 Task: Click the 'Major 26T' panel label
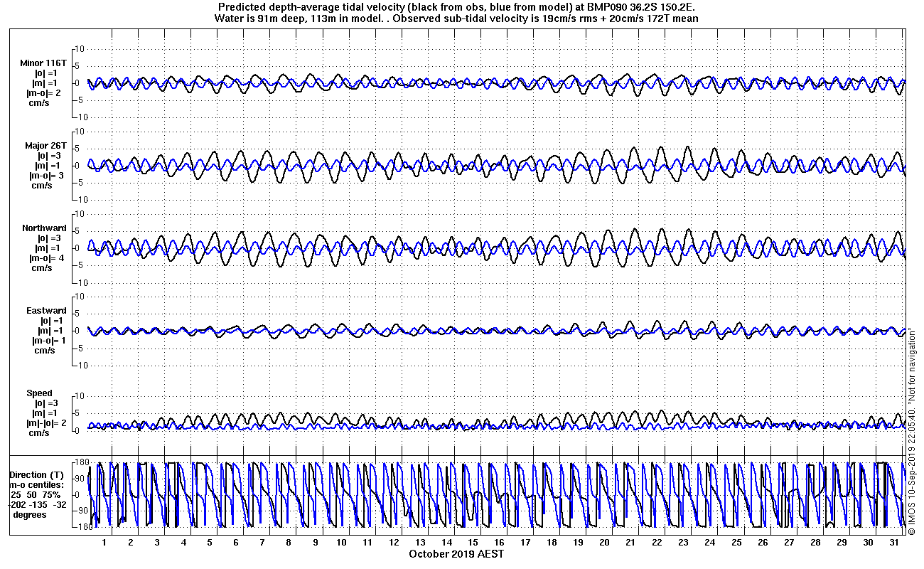coord(45,146)
